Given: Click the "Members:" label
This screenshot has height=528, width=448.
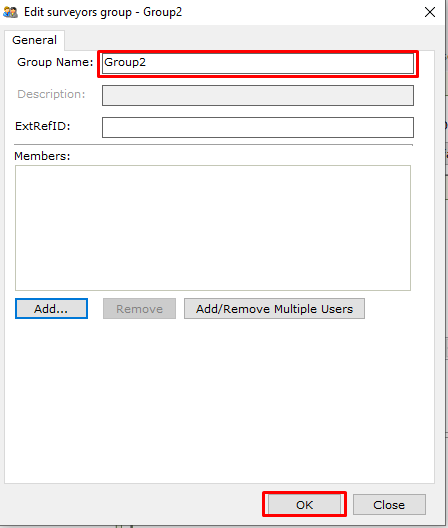Looking at the screenshot, I should click(x=42, y=156).
